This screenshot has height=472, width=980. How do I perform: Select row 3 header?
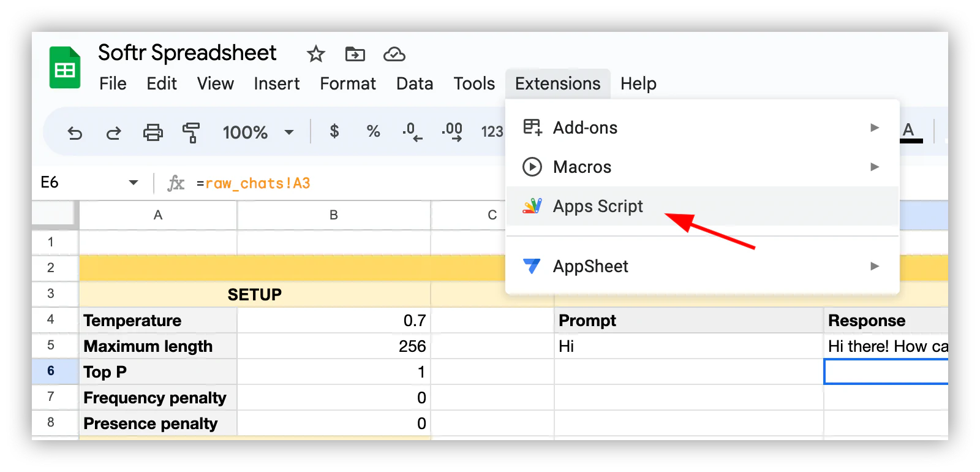[55, 294]
